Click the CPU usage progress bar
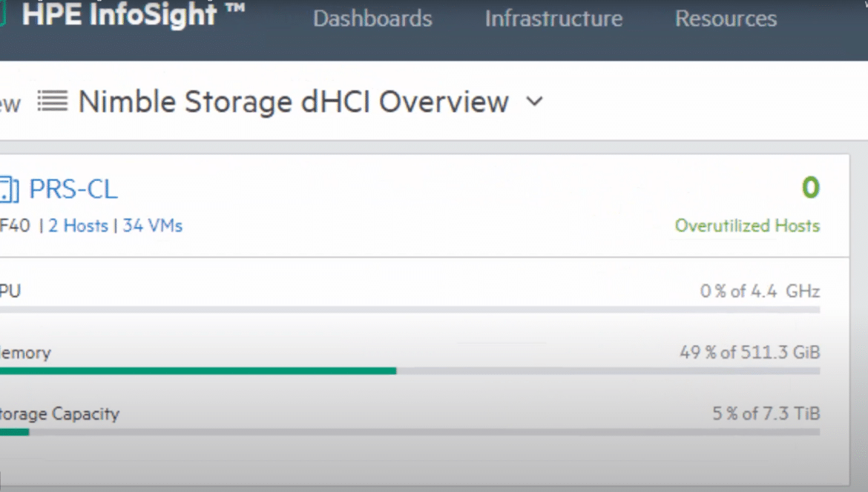 410,310
